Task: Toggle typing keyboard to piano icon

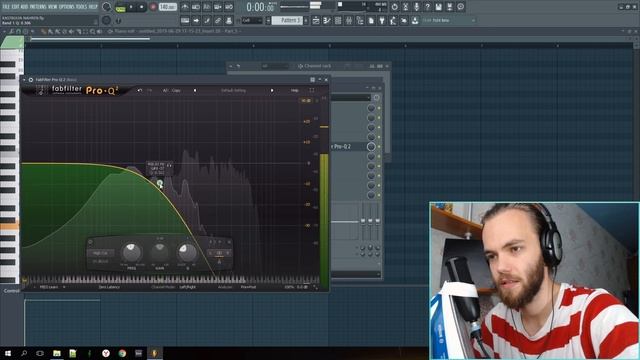Action: (x=185, y=20)
